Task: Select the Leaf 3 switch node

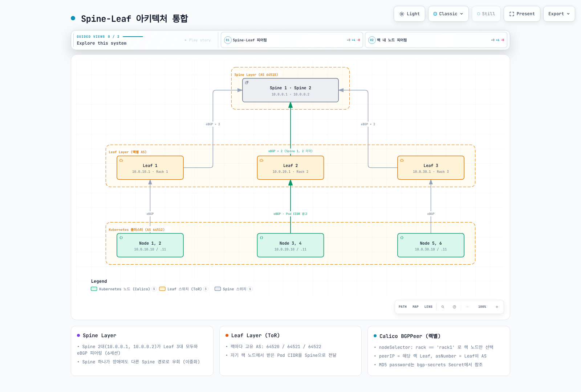Action: [431, 168]
